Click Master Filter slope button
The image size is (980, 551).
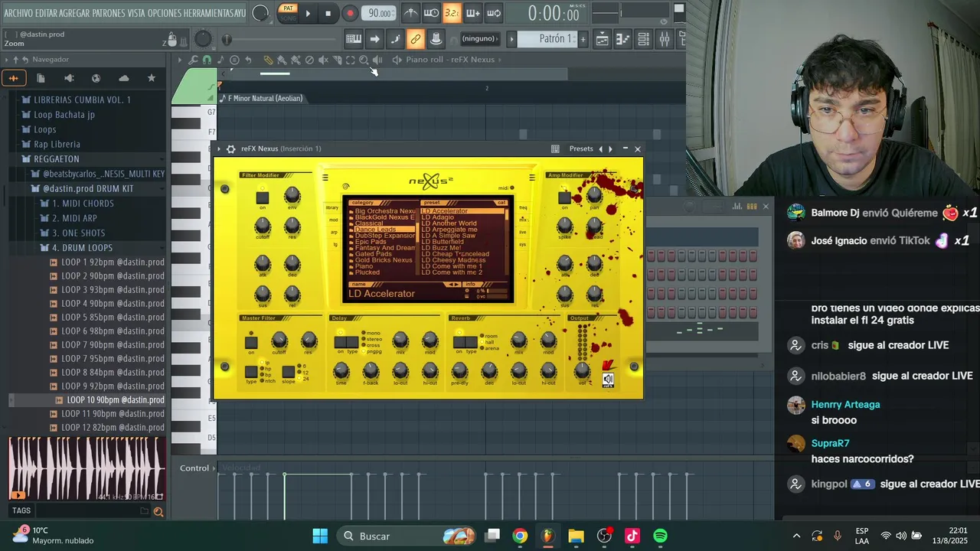coord(288,372)
